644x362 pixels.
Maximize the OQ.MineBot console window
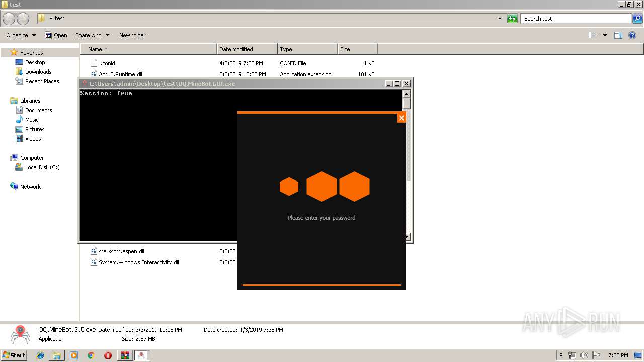[x=397, y=84]
